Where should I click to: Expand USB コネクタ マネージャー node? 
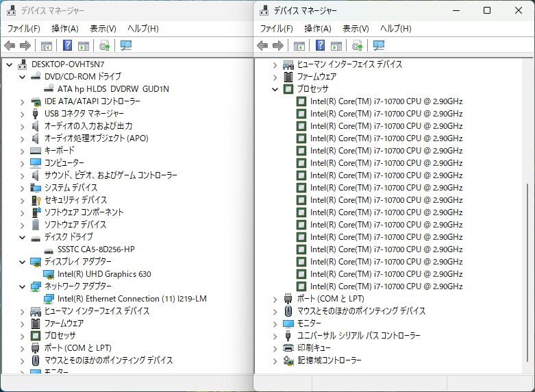22,114
